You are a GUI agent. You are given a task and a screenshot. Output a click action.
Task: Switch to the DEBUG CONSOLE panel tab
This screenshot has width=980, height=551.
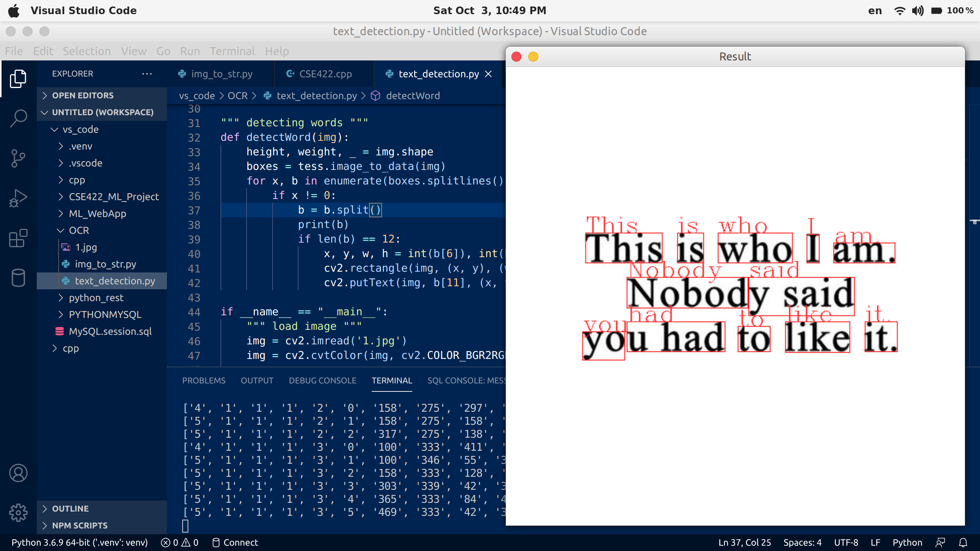(322, 380)
